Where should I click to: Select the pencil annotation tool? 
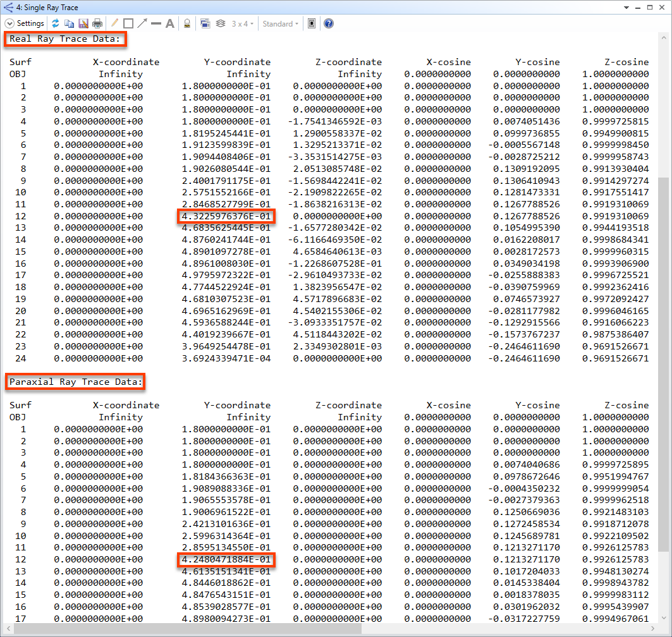[x=114, y=23]
